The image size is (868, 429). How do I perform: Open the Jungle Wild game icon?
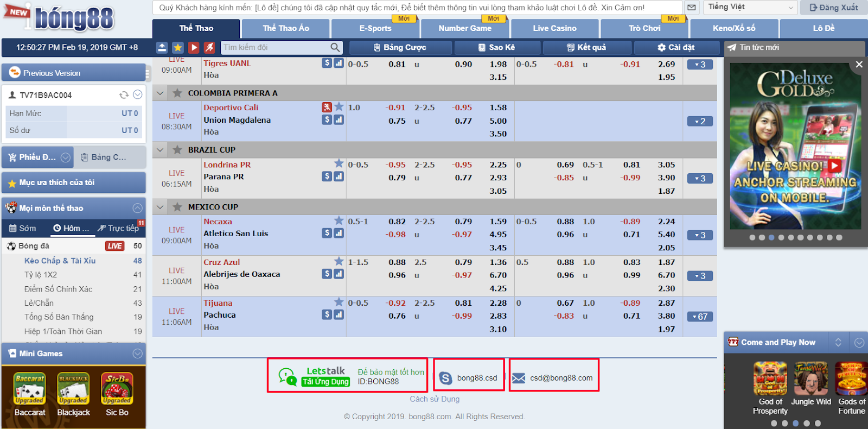pyautogui.click(x=811, y=378)
